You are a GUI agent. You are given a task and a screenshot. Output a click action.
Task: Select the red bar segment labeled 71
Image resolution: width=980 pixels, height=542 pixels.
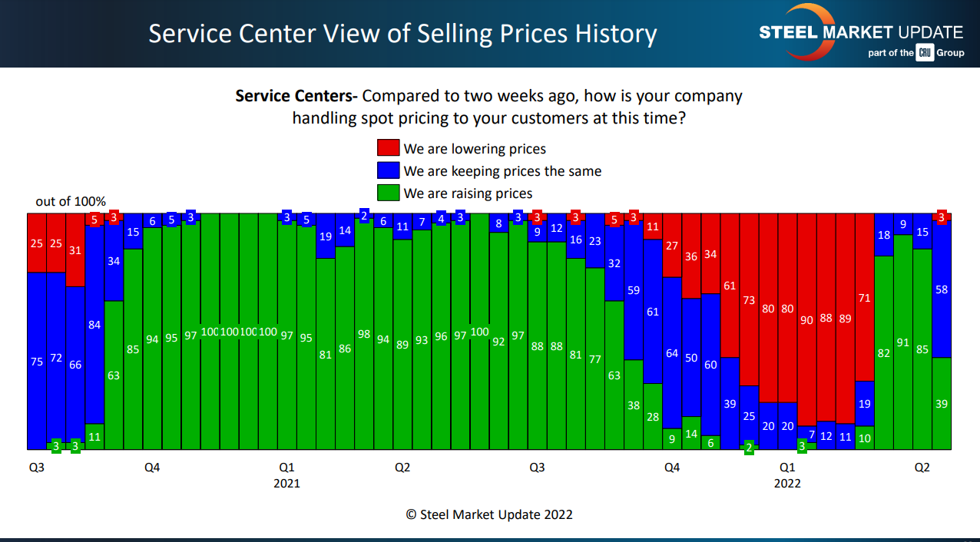pos(865,297)
